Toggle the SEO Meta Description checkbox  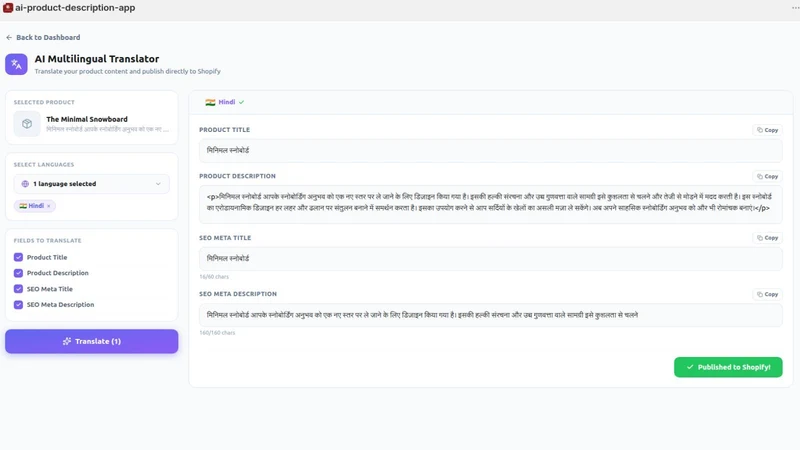(x=18, y=305)
